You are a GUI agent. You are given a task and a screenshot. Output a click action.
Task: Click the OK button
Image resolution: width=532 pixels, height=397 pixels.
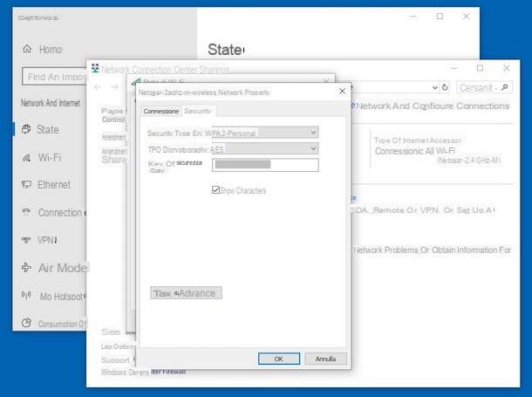click(279, 359)
